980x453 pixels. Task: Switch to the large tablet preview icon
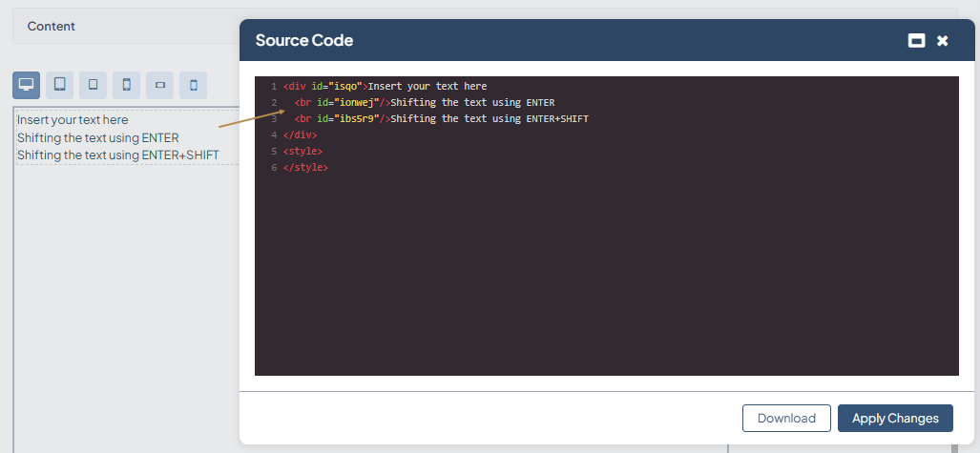click(x=59, y=85)
